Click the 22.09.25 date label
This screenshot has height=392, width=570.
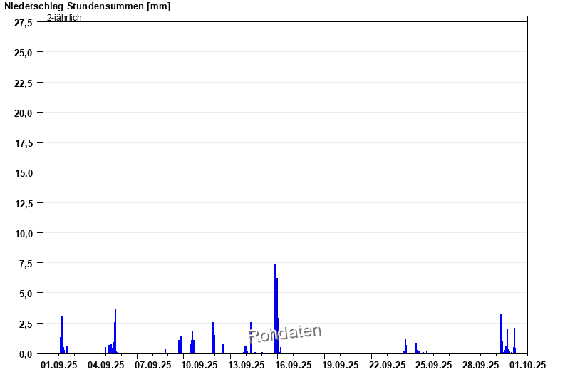click(387, 365)
